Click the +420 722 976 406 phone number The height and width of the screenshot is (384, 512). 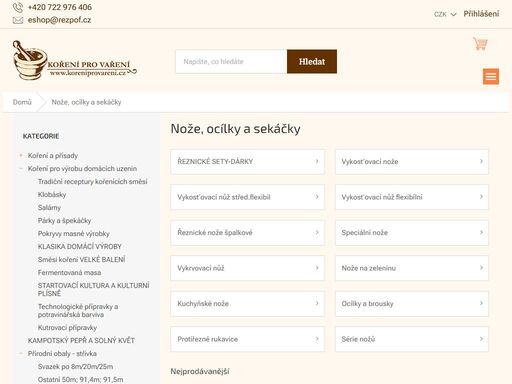(60, 7)
